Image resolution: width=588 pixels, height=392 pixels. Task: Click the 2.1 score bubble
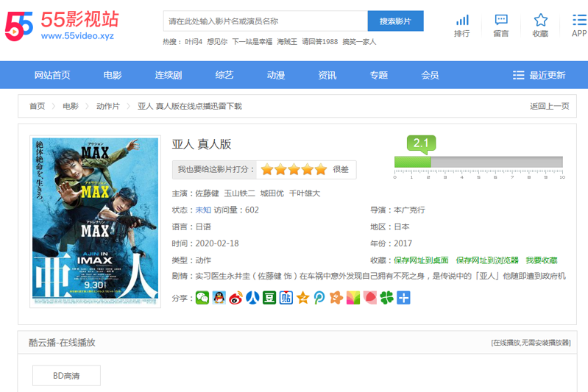point(421,143)
